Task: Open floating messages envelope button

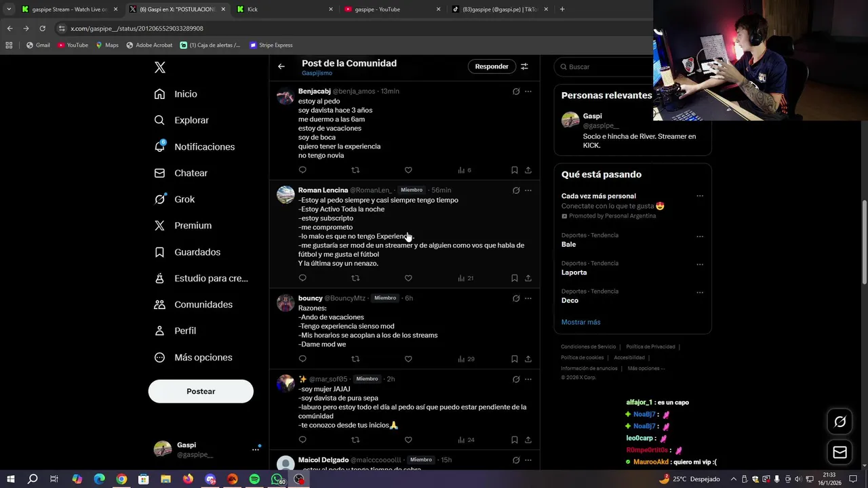Action: point(840,452)
